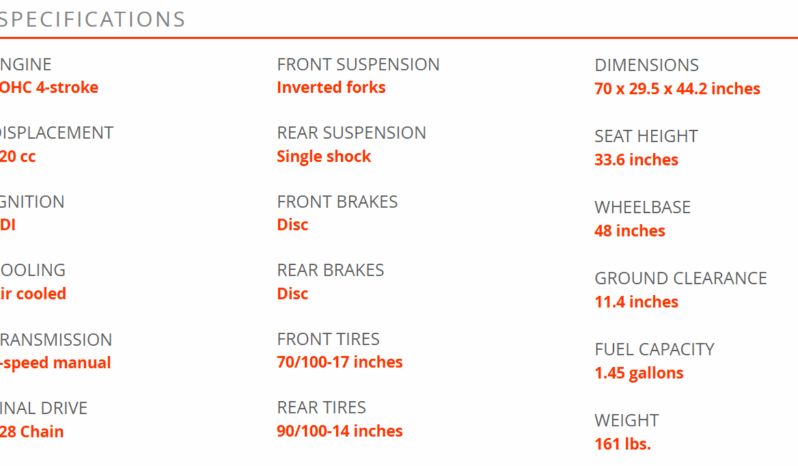Select the 90/100-14 inches rear tire value
Viewport: 798px width, 466px height.
(339, 431)
